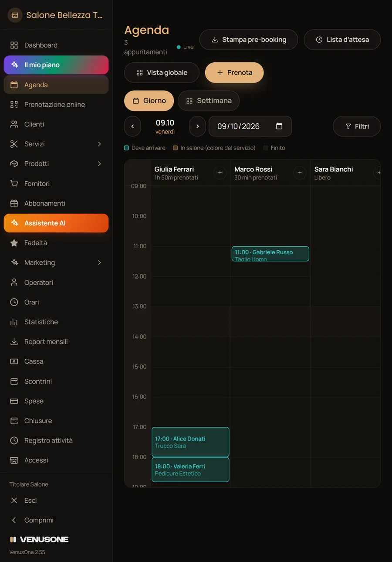Switch to Vista globale

click(x=162, y=73)
